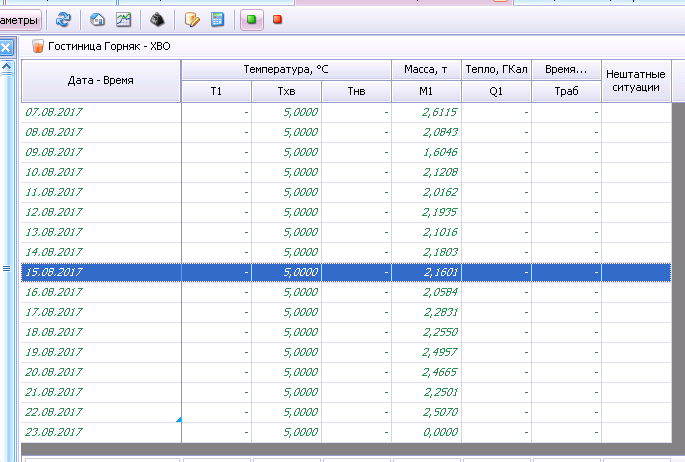Collapse the side panel chevron

[7, 67]
